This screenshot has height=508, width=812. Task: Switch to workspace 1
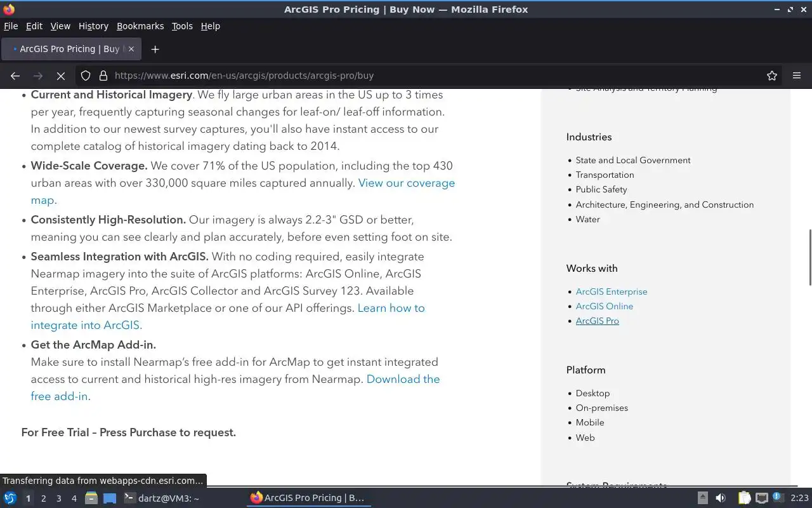click(28, 498)
